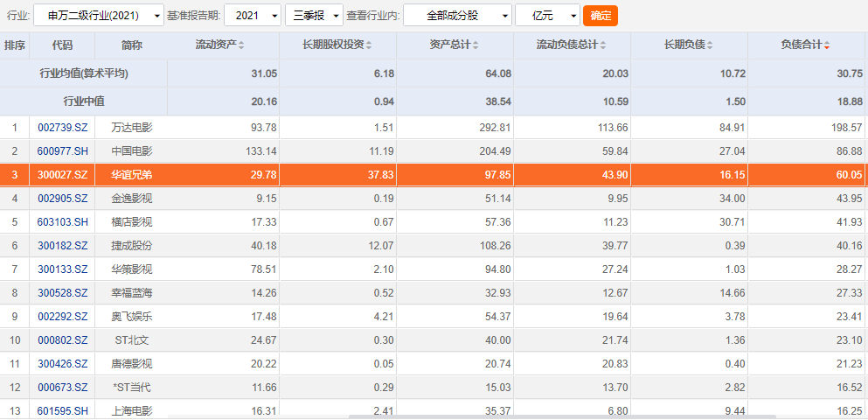868x420 pixels.
Task: Select the 横店影视 company name
Action: point(132,222)
